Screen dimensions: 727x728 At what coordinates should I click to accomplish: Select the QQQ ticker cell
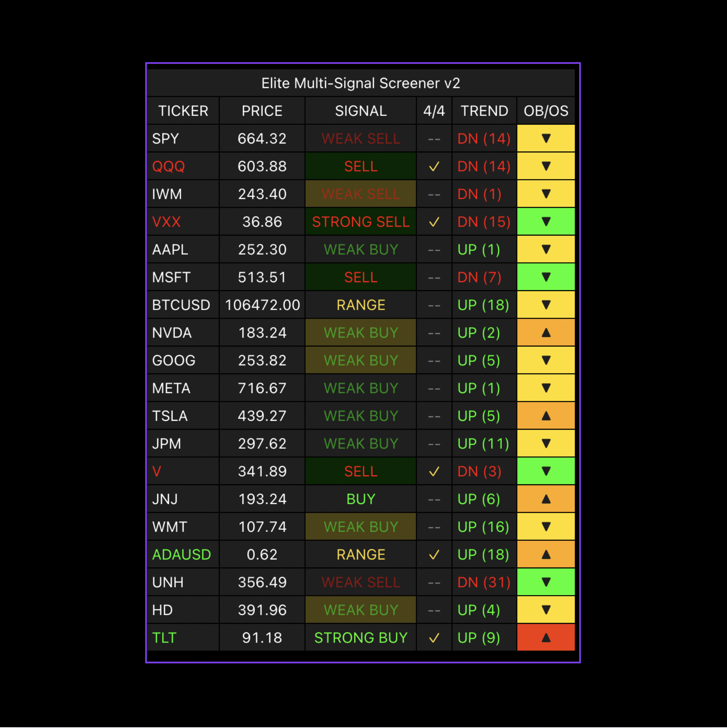(183, 166)
